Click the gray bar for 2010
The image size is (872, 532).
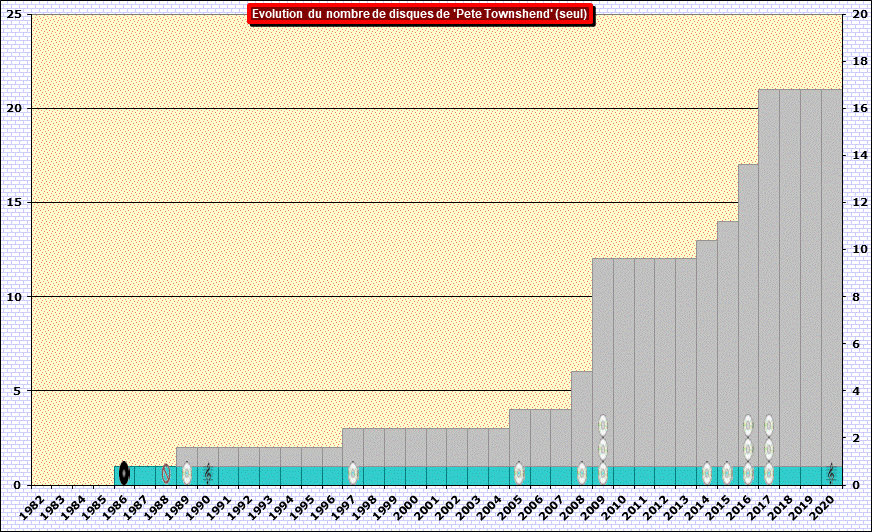pyautogui.click(x=623, y=350)
